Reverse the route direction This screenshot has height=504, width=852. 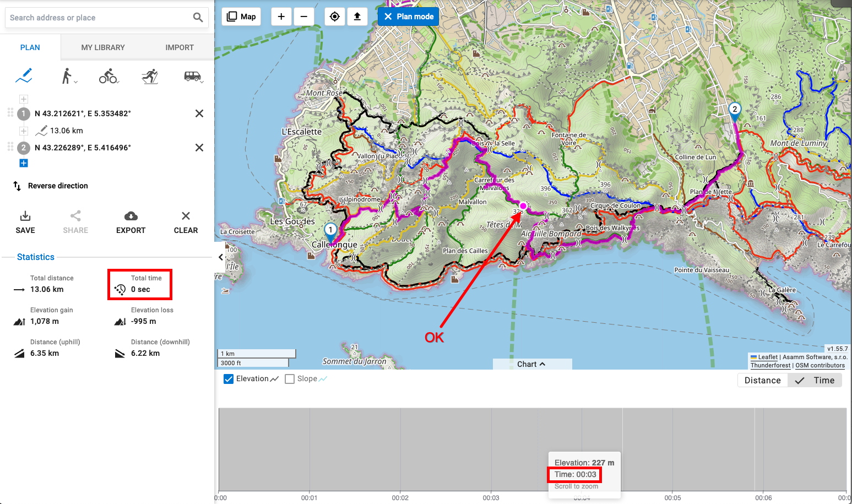[51, 186]
